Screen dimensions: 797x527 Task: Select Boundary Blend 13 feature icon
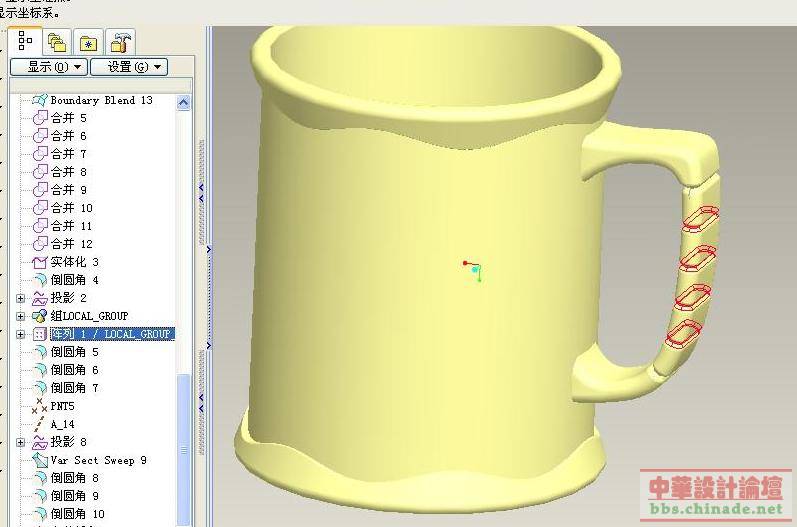point(40,100)
